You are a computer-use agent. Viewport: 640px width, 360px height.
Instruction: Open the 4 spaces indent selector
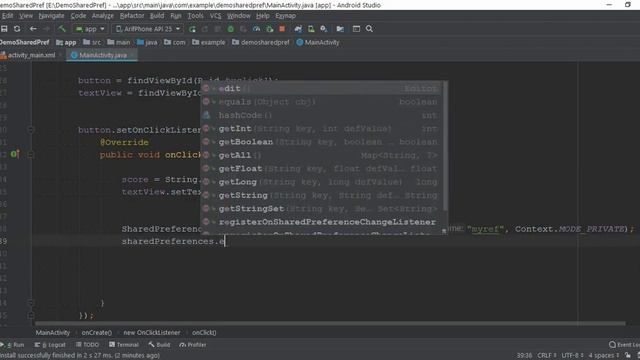(603, 356)
